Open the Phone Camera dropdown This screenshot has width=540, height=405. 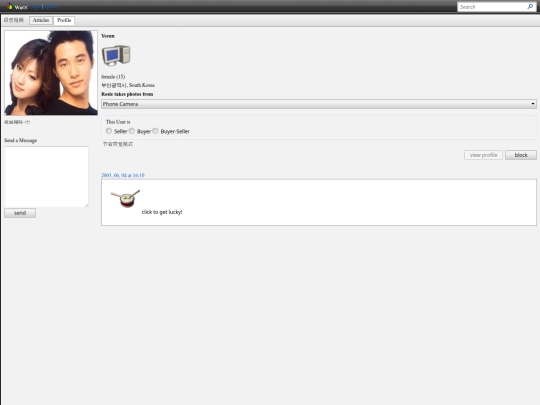pos(319,104)
